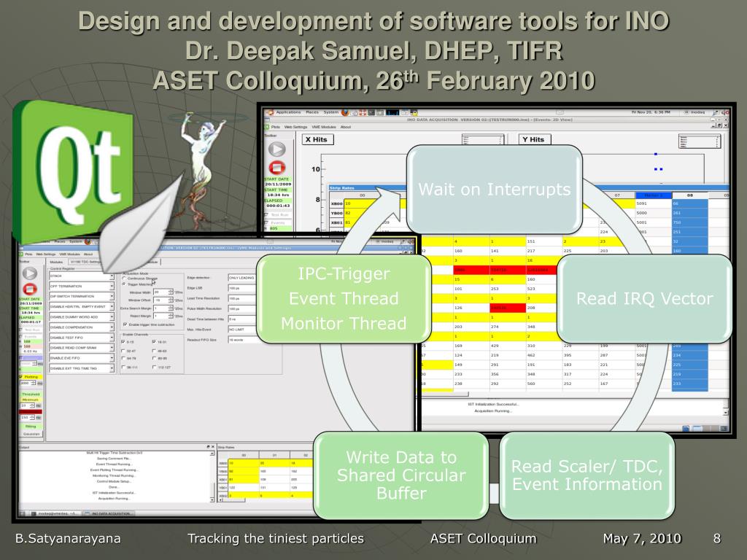The image size is (747, 560).
Task: Select column header 08 in Strip Rates table
Action: click(x=690, y=195)
